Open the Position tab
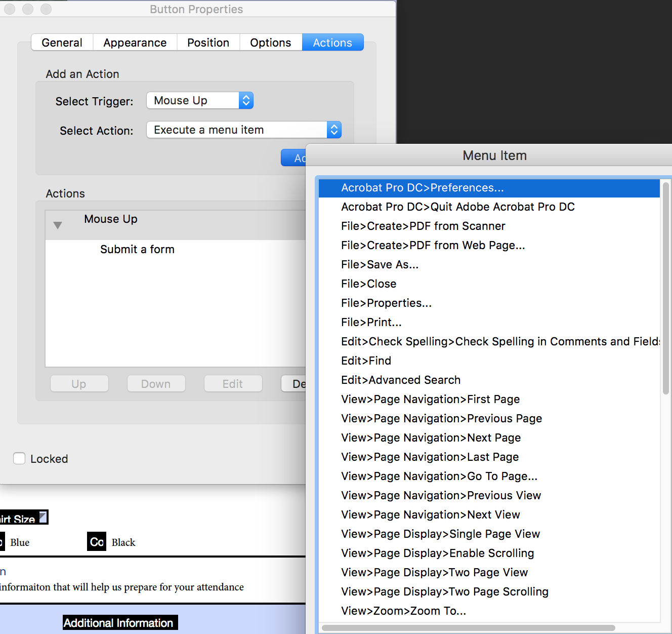Viewport: 672px width, 634px height. [208, 43]
